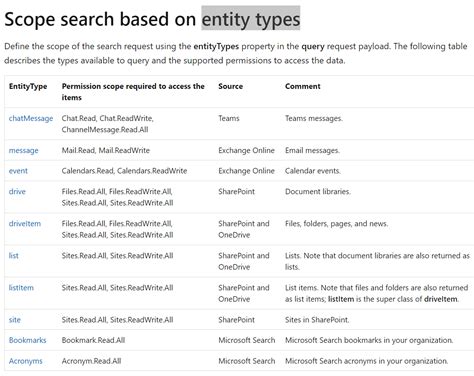
Task: Click 'SharePoint and OneDrive' in the listItem row
Action: pos(244,293)
